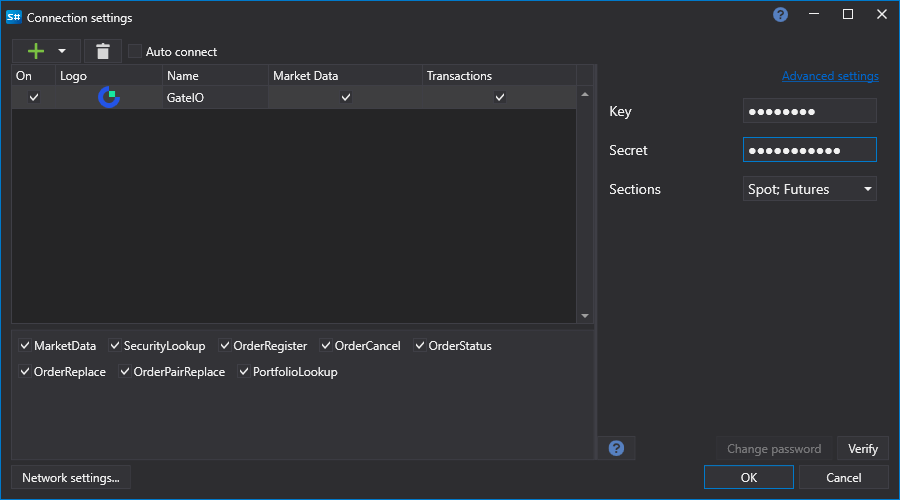Open the Advanced settings link
This screenshot has width=900, height=500.
coord(830,76)
